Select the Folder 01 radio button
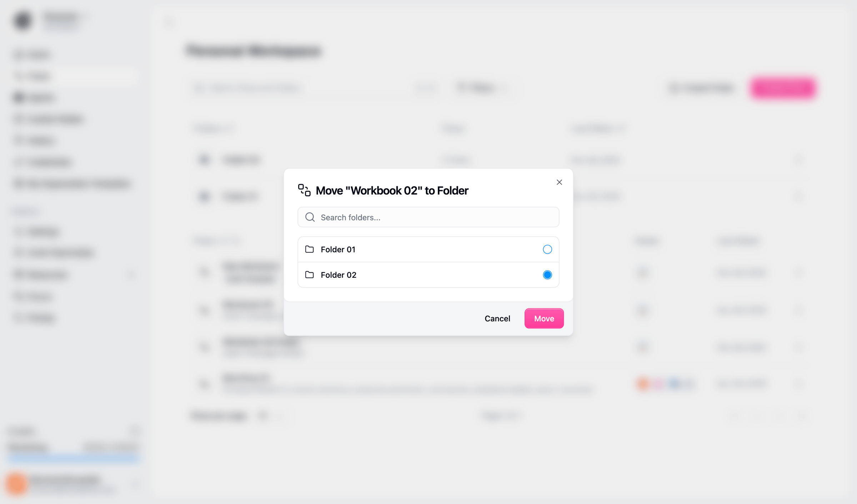Image resolution: width=857 pixels, height=504 pixels. click(x=547, y=249)
